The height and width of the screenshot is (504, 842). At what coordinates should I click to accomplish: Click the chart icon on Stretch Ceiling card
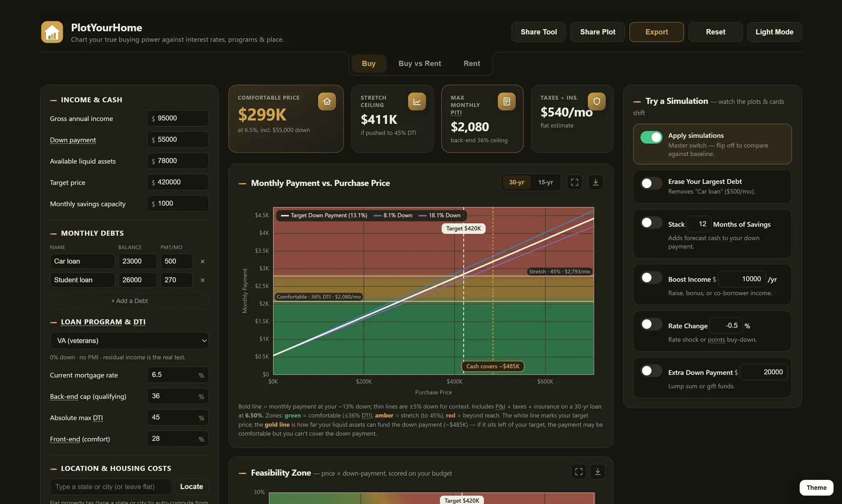[x=417, y=102]
